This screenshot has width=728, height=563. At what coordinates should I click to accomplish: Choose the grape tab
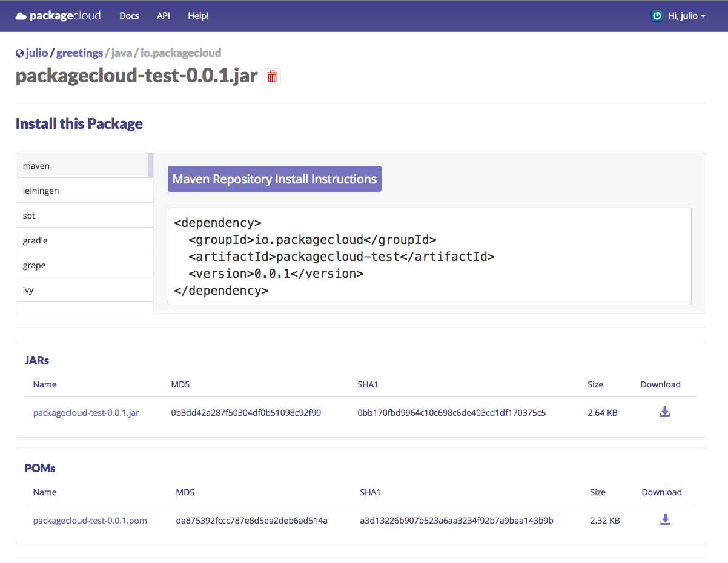(x=82, y=265)
